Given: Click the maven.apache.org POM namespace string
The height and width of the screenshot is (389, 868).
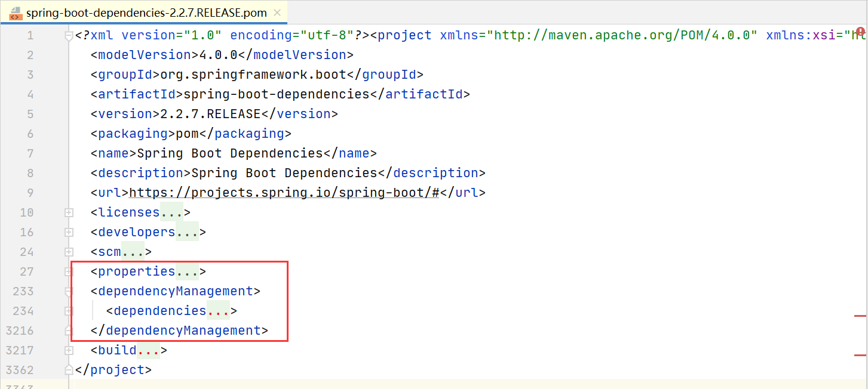Looking at the screenshot, I should [x=622, y=36].
